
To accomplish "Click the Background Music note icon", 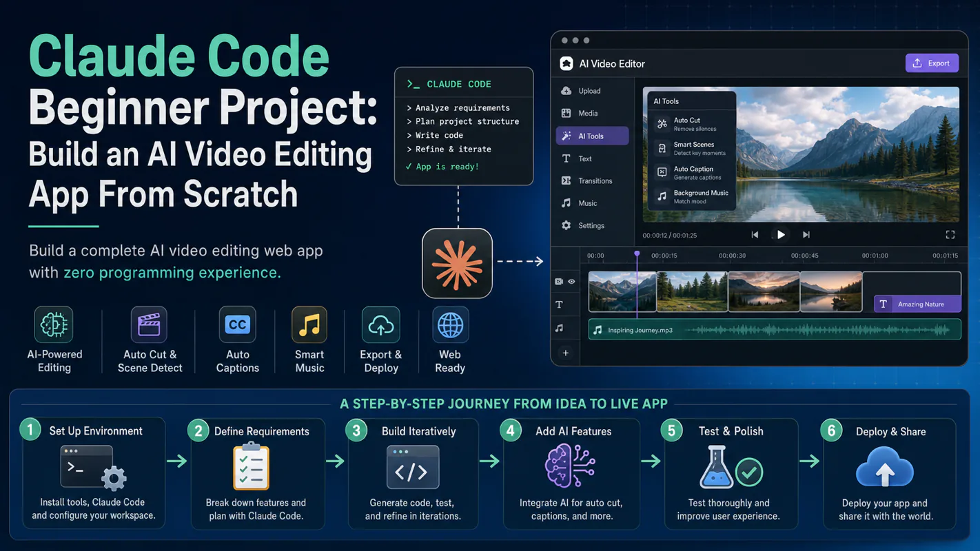I will pos(662,196).
